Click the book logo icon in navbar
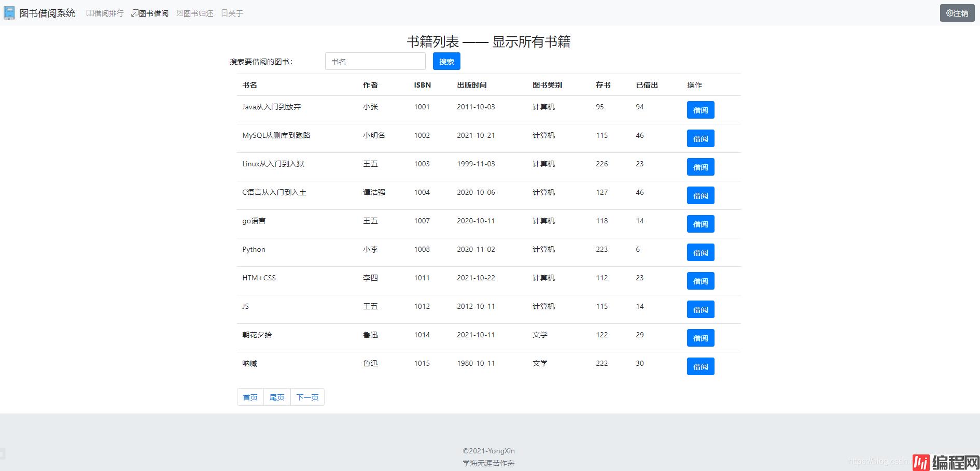Viewport: 980px width, 471px height. (x=9, y=13)
